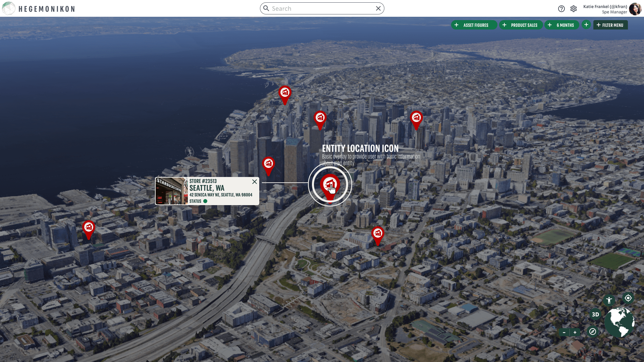The width and height of the screenshot is (644, 362).
Task: Click the street view person icon
Action: [x=609, y=300]
